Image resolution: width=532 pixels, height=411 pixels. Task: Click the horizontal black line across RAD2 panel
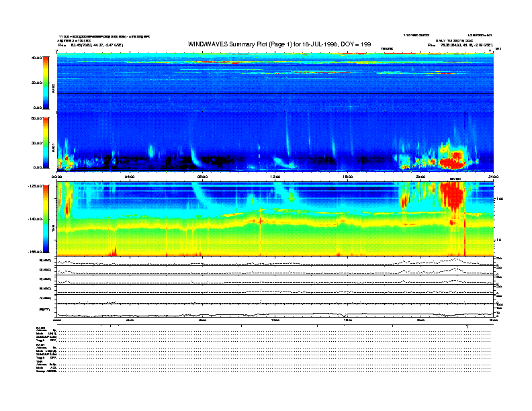[x=275, y=93]
